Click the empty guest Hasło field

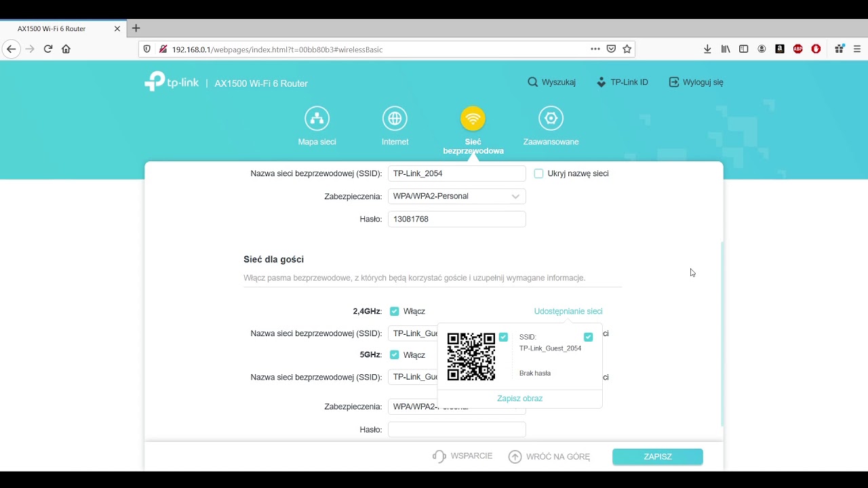[x=456, y=430]
